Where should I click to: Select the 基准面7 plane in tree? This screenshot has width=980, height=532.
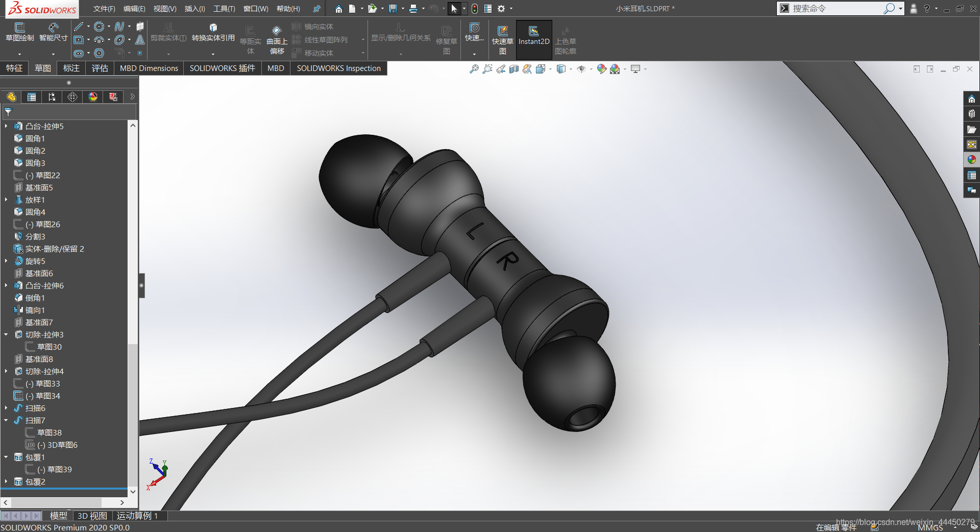[34, 322]
